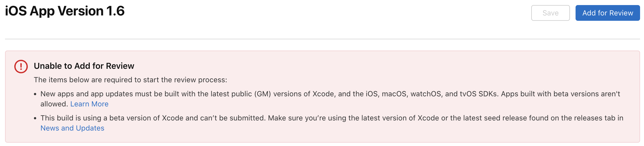The width and height of the screenshot is (644, 146).
Task: Click the first bullet point dot
Action: pyautogui.click(x=35, y=94)
